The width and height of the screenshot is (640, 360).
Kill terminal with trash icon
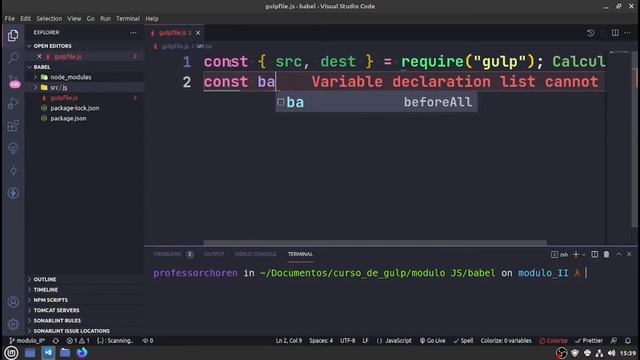(x=607, y=254)
